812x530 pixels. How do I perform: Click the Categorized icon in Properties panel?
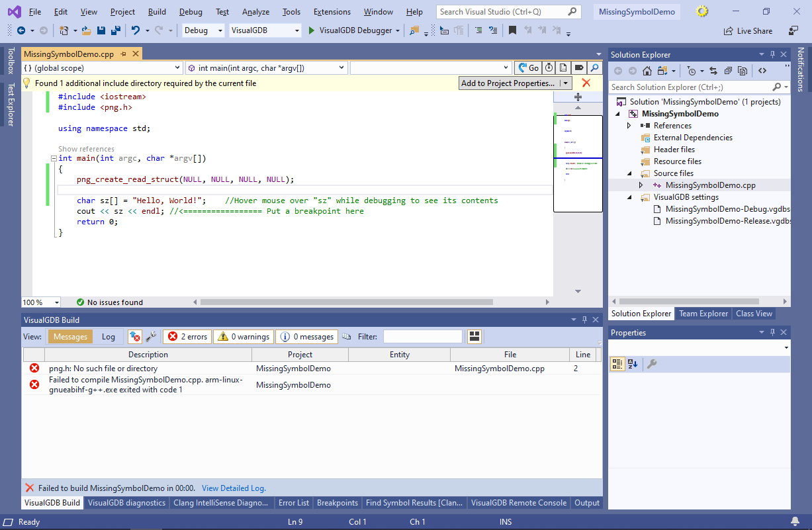tap(617, 364)
